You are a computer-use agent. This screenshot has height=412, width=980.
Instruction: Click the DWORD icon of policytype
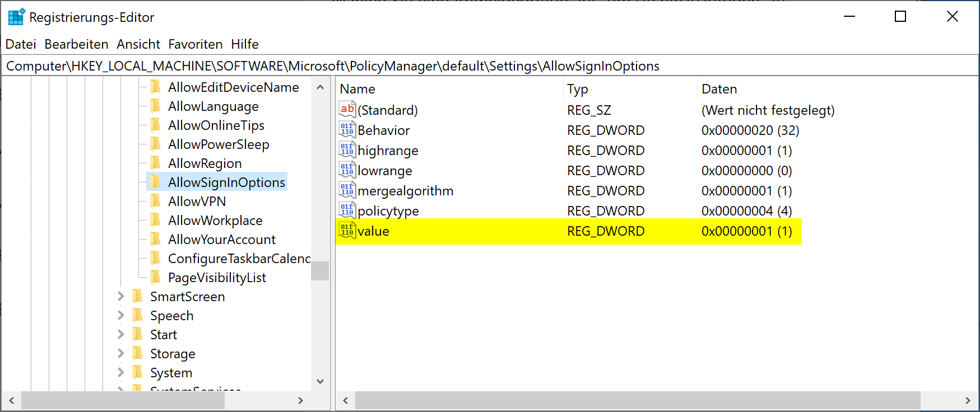pos(347,210)
